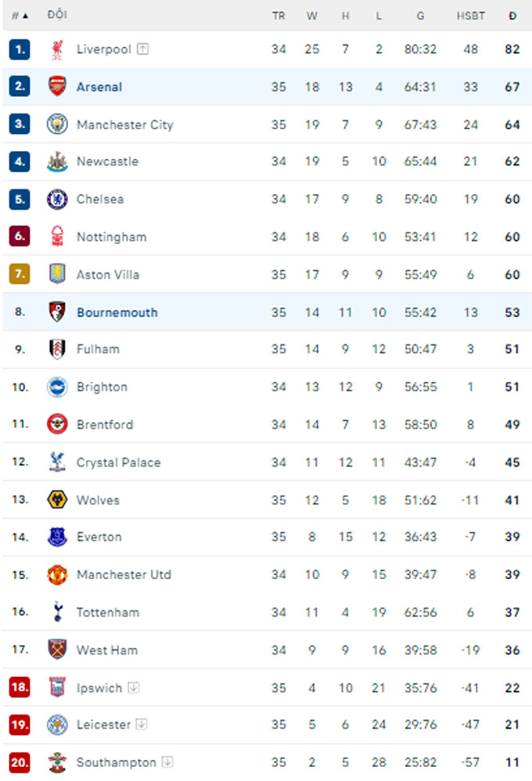Click the Newcastle club crest

(x=57, y=161)
